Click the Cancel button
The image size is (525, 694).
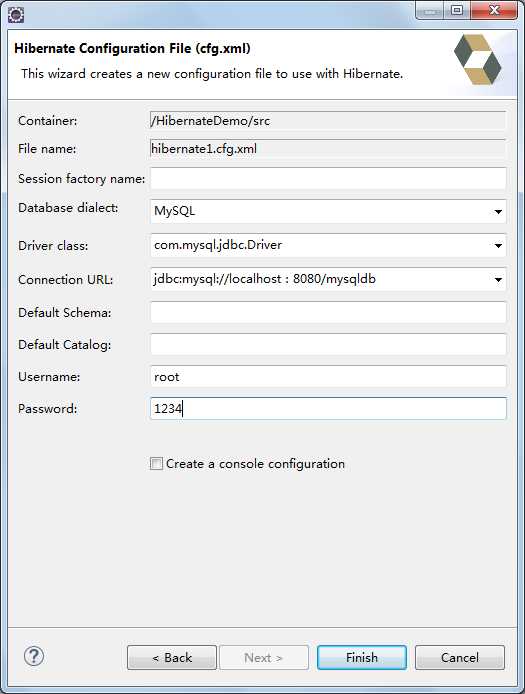[x=459, y=657]
